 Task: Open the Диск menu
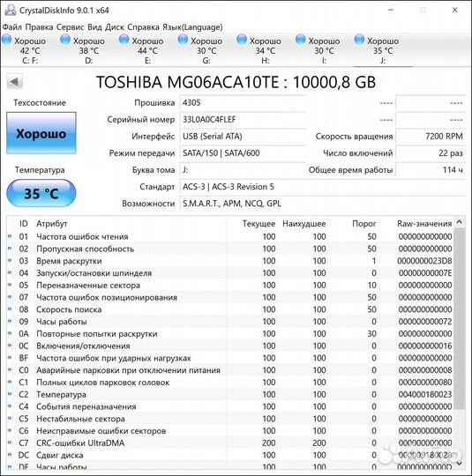(115, 27)
